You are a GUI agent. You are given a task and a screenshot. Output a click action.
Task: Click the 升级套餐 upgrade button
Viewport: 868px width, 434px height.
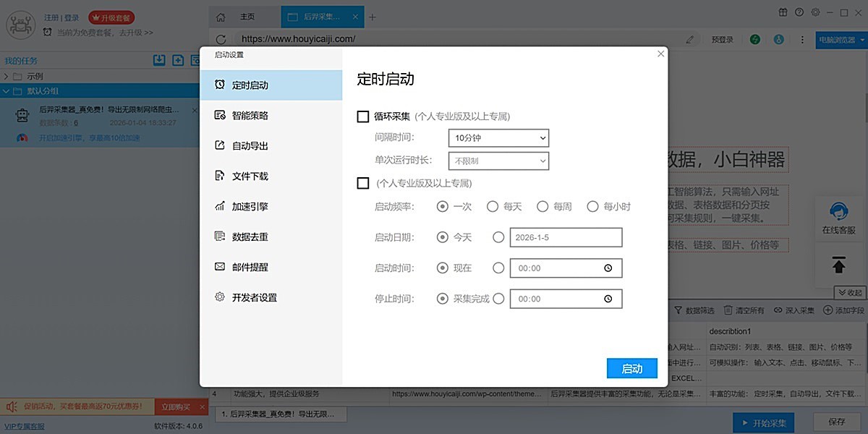click(x=111, y=17)
